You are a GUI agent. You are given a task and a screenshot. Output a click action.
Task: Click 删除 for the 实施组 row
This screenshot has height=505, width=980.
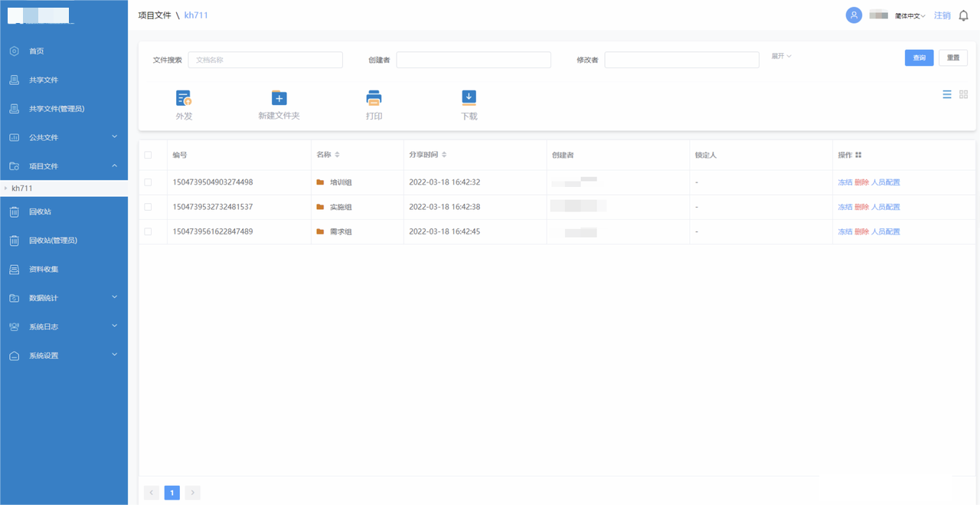click(x=861, y=207)
